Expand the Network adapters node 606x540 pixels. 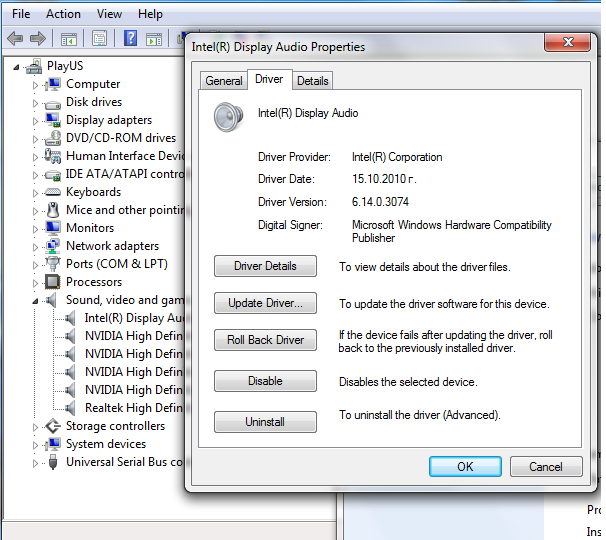pos(35,247)
